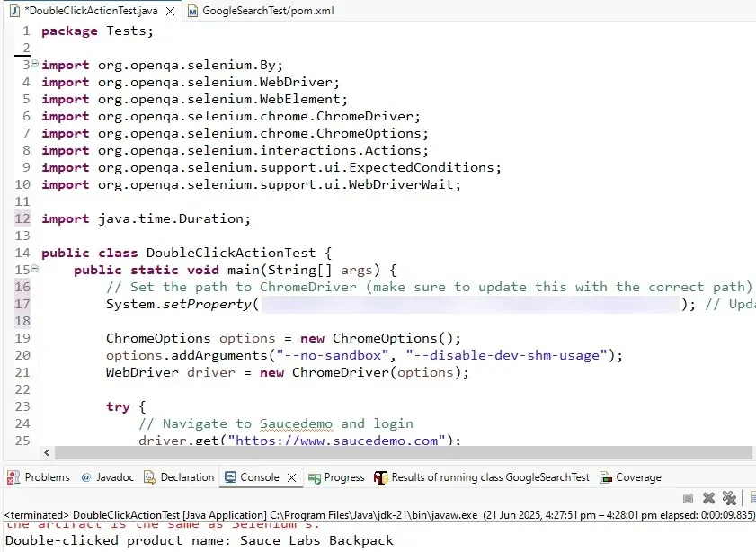Click the TestNG results icon

(381, 477)
